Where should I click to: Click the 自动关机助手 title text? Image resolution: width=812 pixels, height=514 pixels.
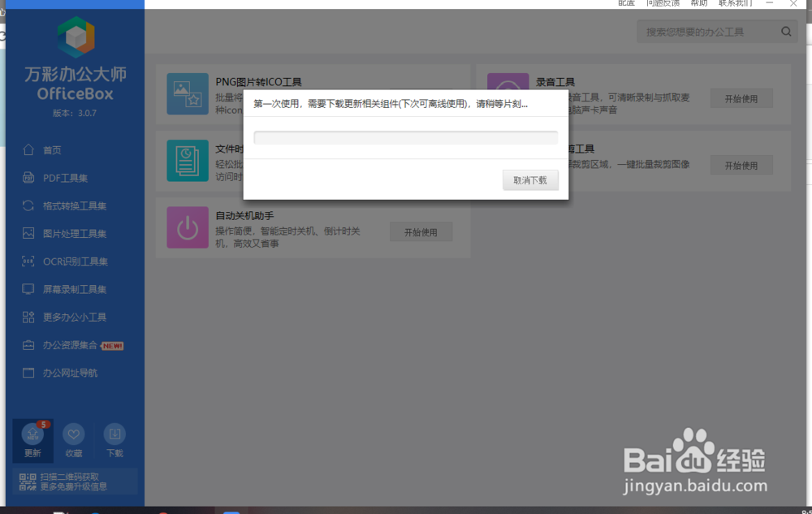pyautogui.click(x=244, y=215)
